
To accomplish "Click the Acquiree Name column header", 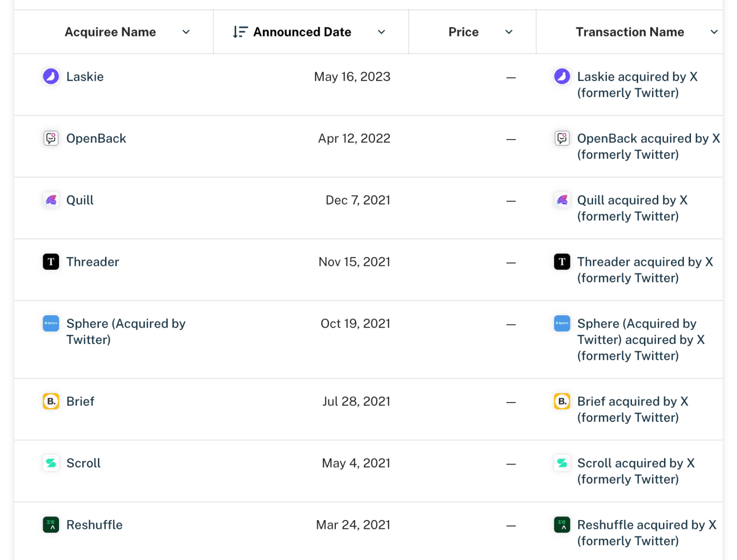I will click(x=110, y=32).
